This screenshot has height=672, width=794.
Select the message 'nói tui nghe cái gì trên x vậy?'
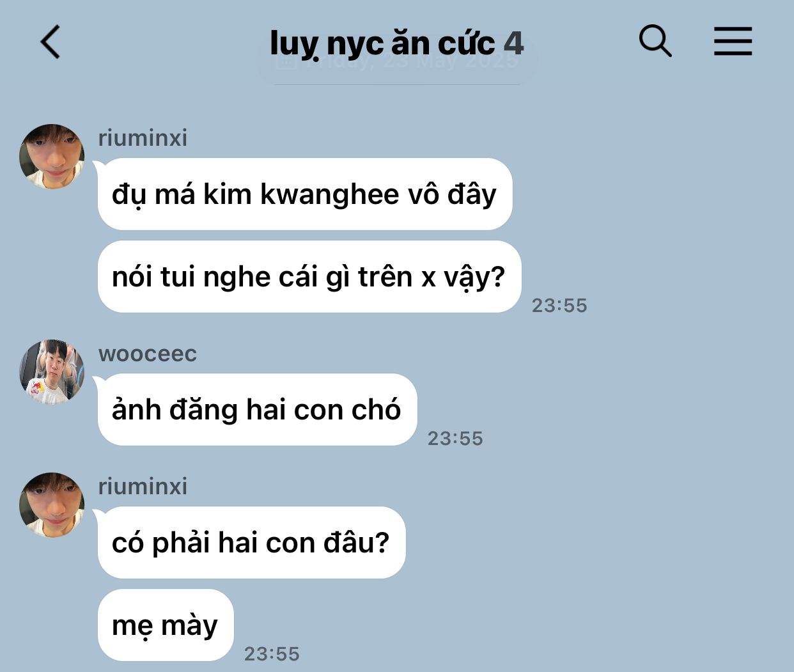click(x=309, y=277)
